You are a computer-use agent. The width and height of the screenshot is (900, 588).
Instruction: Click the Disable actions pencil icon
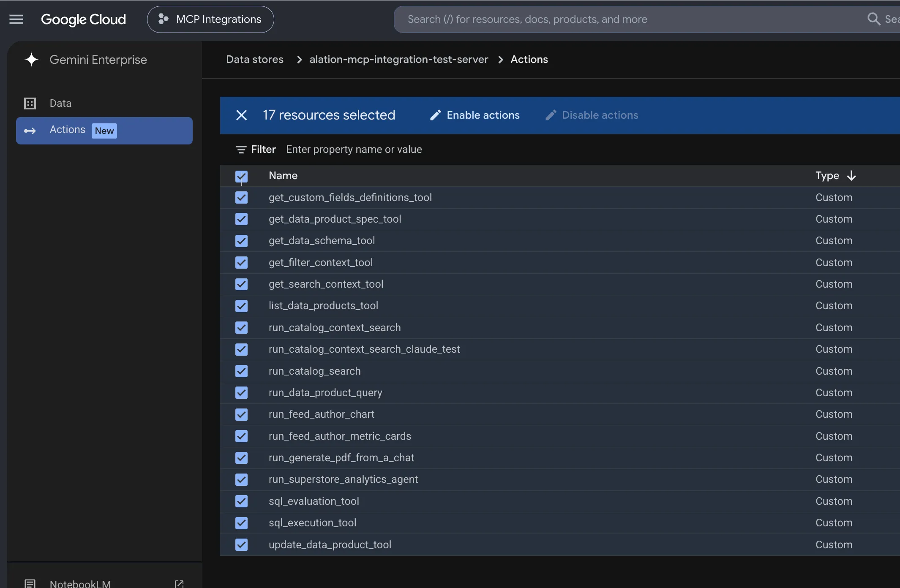551,115
